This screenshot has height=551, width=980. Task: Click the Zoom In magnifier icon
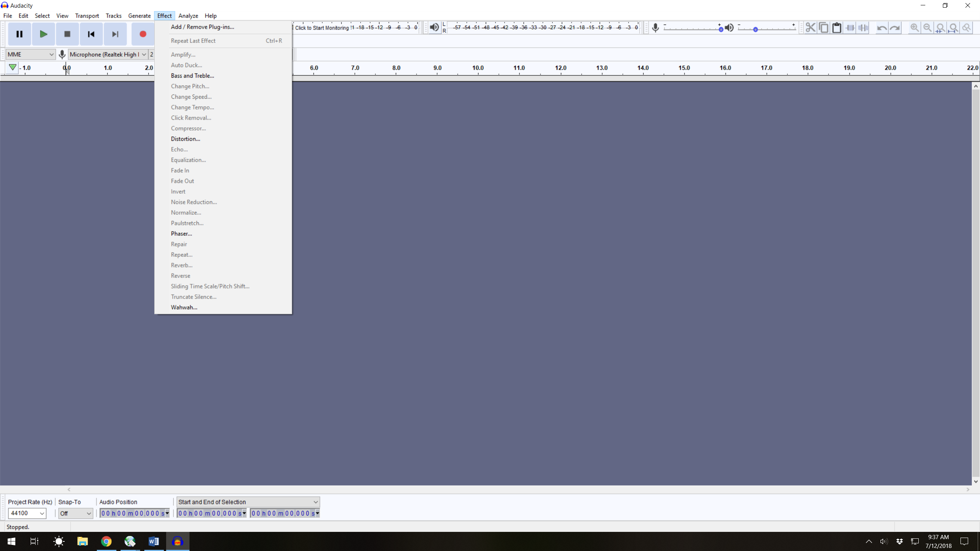tap(914, 27)
